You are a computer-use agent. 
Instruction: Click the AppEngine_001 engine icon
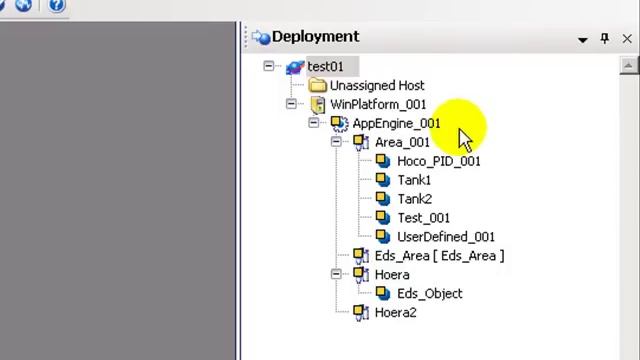pyautogui.click(x=339, y=124)
